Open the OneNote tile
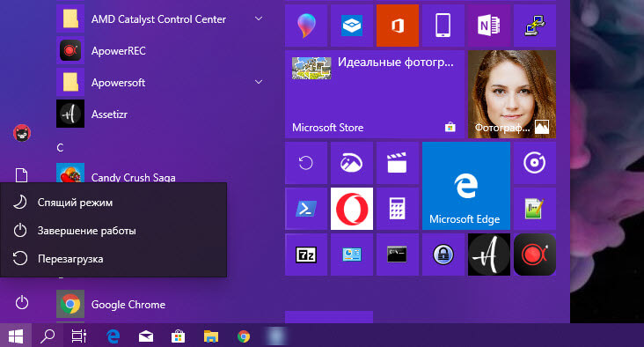Screen dimensions: 644x347 click(489, 26)
